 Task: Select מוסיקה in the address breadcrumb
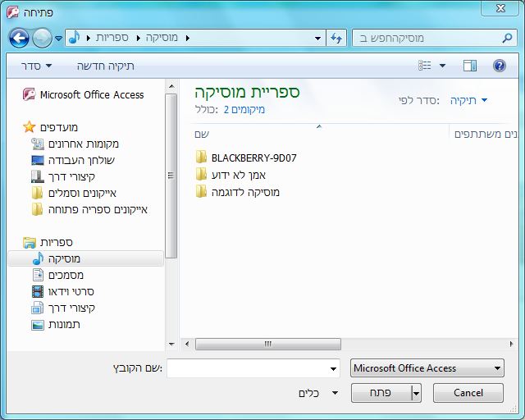pyautogui.click(x=162, y=38)
